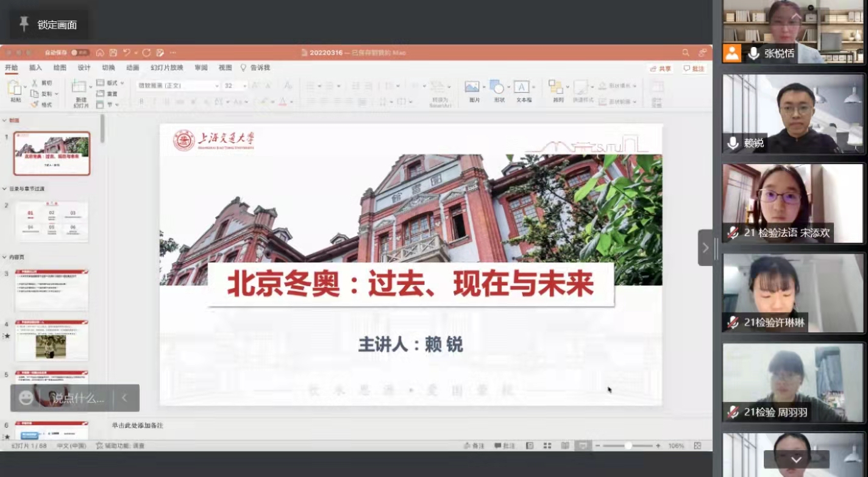Screen dimensions: 868x477
Task: Click the muted mic icon of 宋添欢
Action: click(733, 232)
